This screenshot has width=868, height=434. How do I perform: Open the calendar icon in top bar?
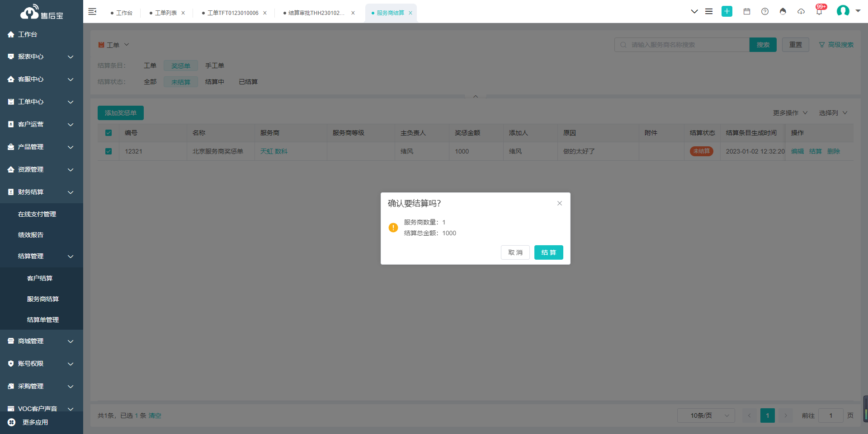pos(747,11)
